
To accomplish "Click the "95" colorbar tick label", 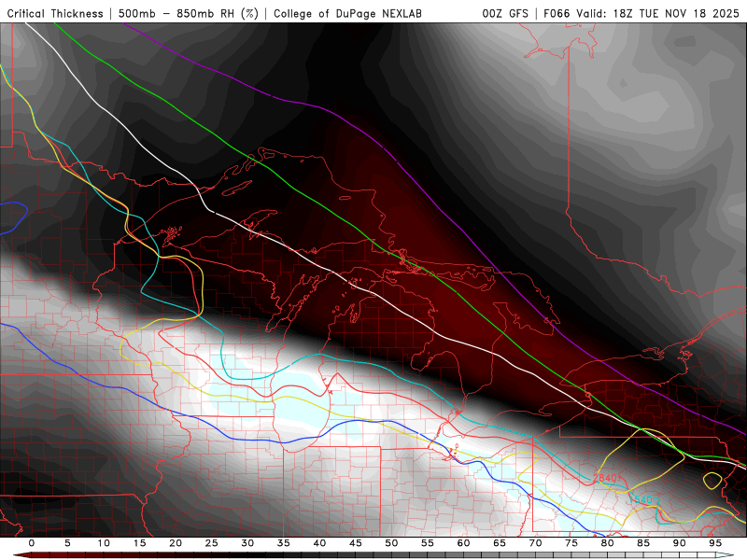I will pos(715,543).
